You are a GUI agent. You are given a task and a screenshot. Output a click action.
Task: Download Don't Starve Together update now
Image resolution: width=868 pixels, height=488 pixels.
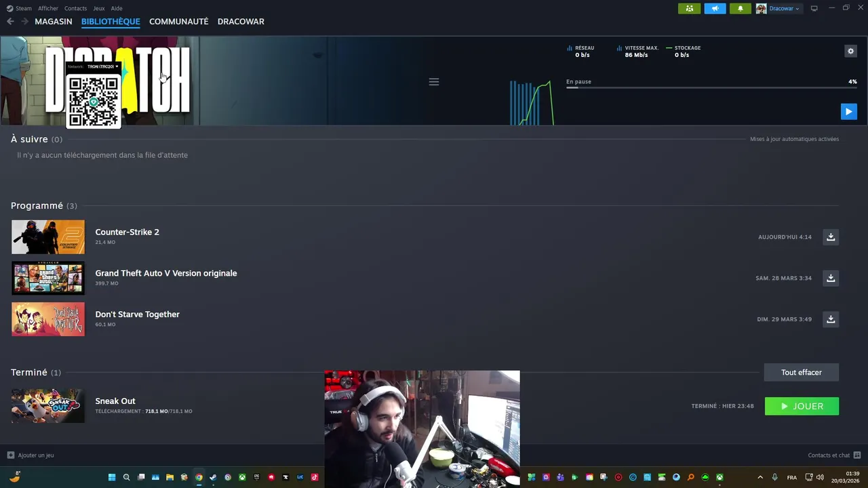(x=831, y=319)
